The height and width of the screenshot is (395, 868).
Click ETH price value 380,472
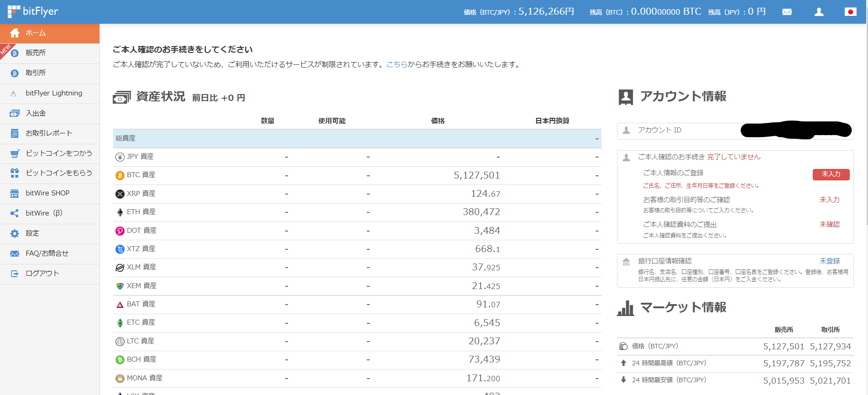(x=481, y=212)
